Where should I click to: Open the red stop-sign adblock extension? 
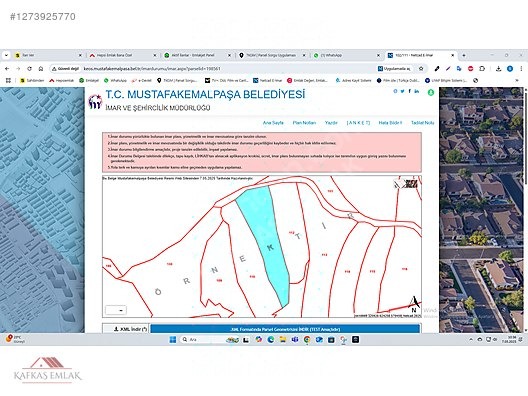pyautogui.click(x=470, y=69)
